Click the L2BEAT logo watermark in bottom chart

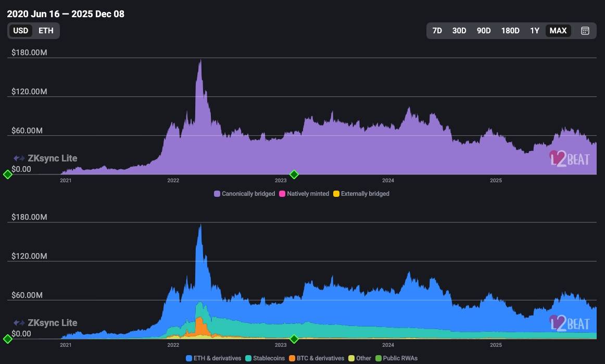tap(570, 323)
